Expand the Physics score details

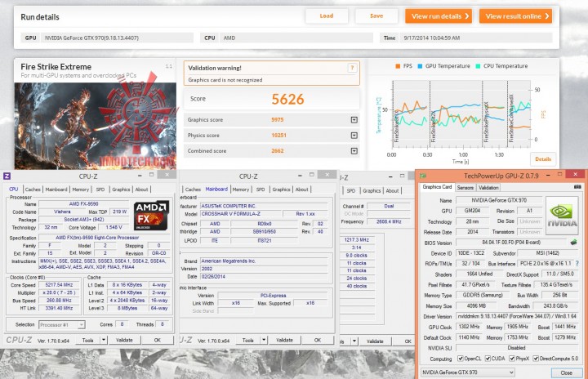click(x=354, y=136)
